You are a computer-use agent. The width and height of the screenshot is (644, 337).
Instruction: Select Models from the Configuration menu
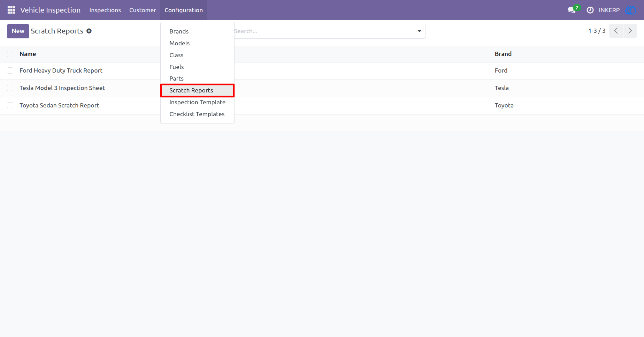click(x=197, y=43)
